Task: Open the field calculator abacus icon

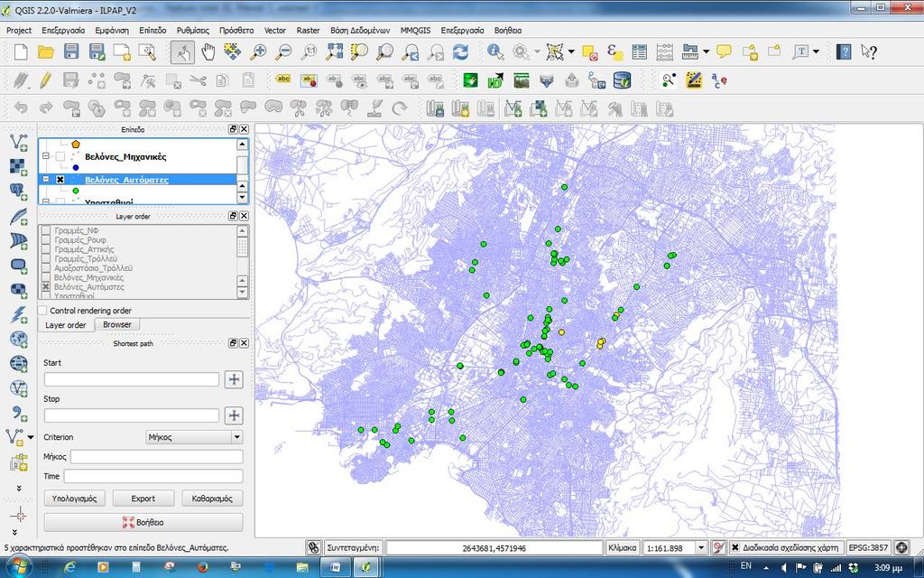Action: tap(665, 51)
